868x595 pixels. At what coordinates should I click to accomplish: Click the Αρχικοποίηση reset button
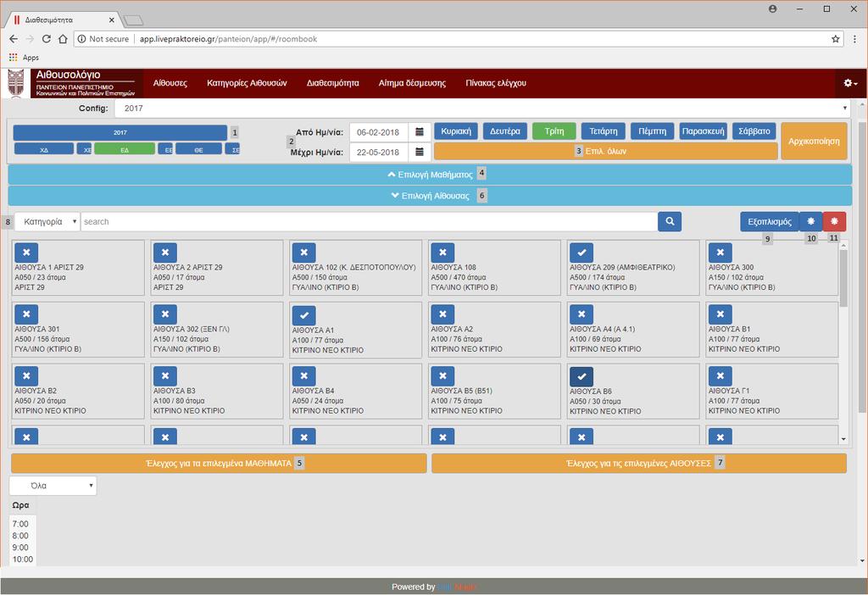coord(814,142)
